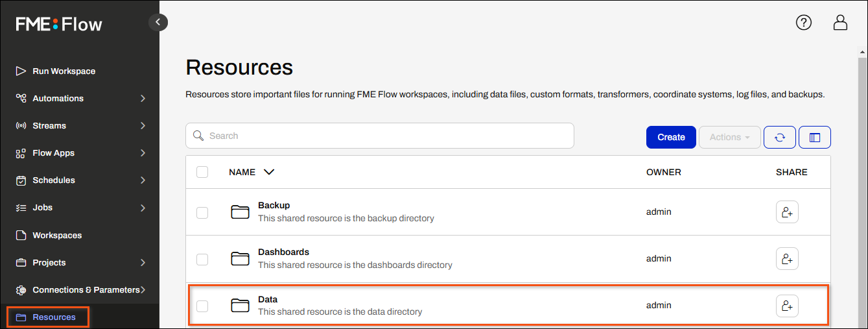Image resolution: width=868 pixels, height=329 pixels.
Task: Share the Dashboards resource
Action: click(x=787, y=258)
